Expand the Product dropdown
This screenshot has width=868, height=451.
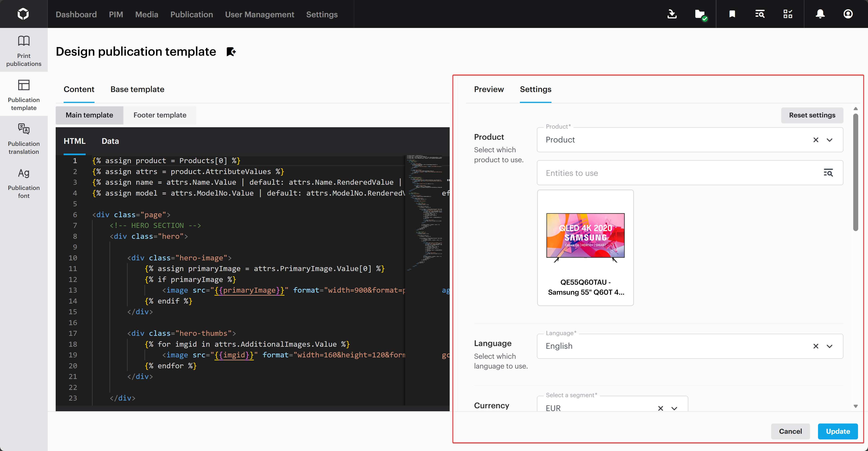(830, 140)
